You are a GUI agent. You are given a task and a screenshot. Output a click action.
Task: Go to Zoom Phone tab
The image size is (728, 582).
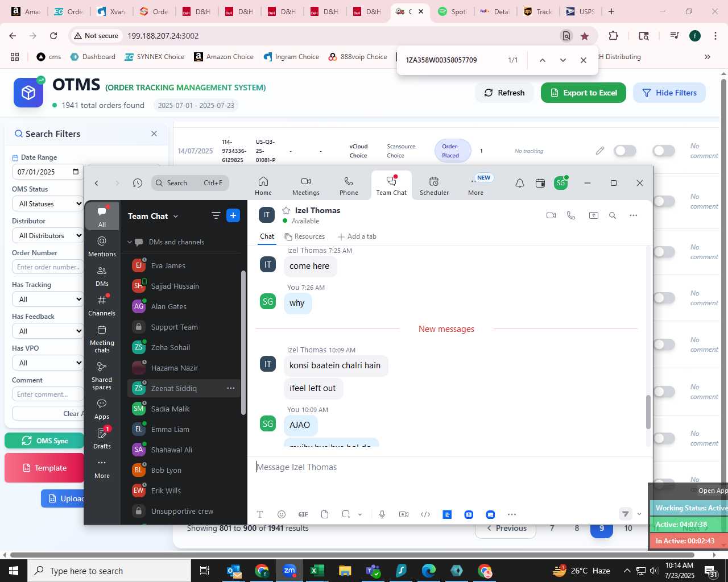[349, 186]
